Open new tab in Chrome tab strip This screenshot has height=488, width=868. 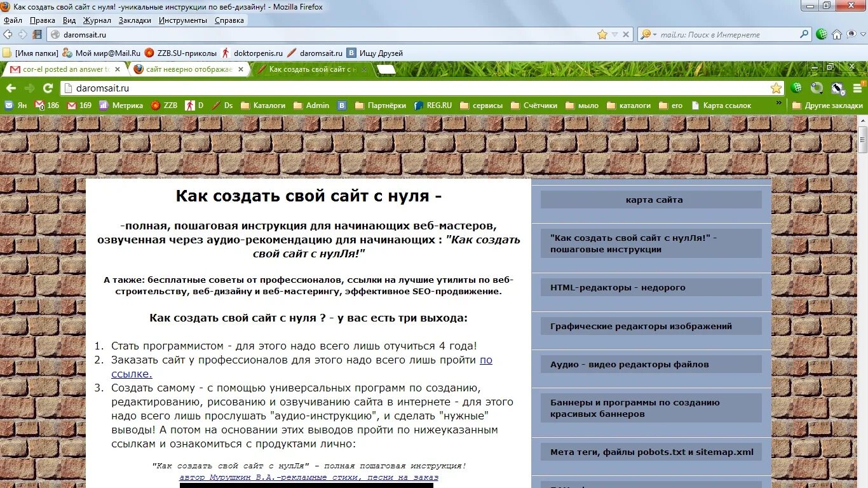pos(386,69)
